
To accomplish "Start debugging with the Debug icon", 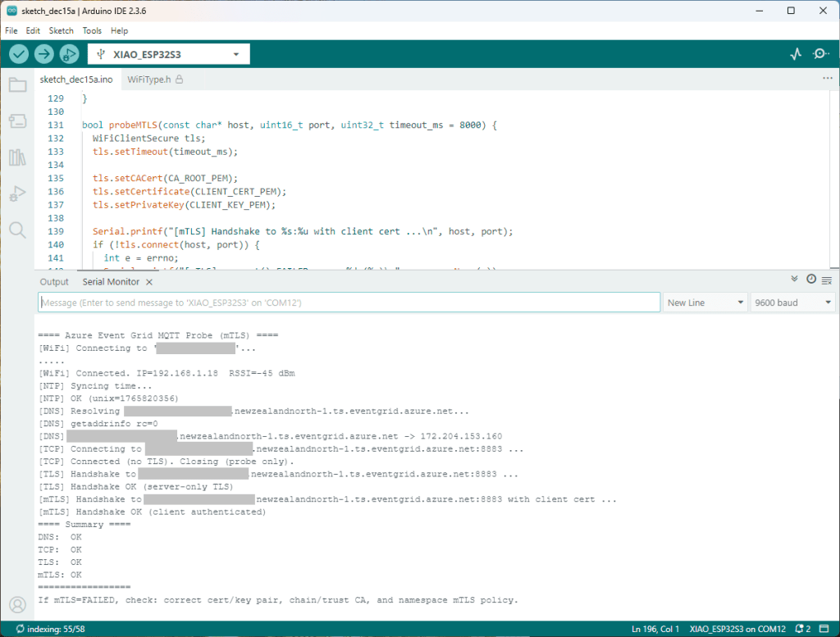I will (69, 54).
